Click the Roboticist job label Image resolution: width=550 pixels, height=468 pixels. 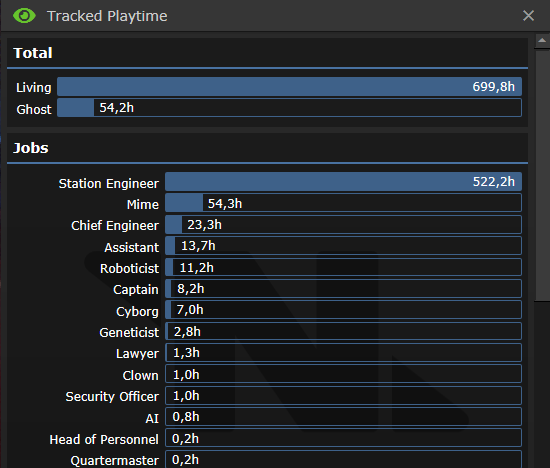coord(129,268)
